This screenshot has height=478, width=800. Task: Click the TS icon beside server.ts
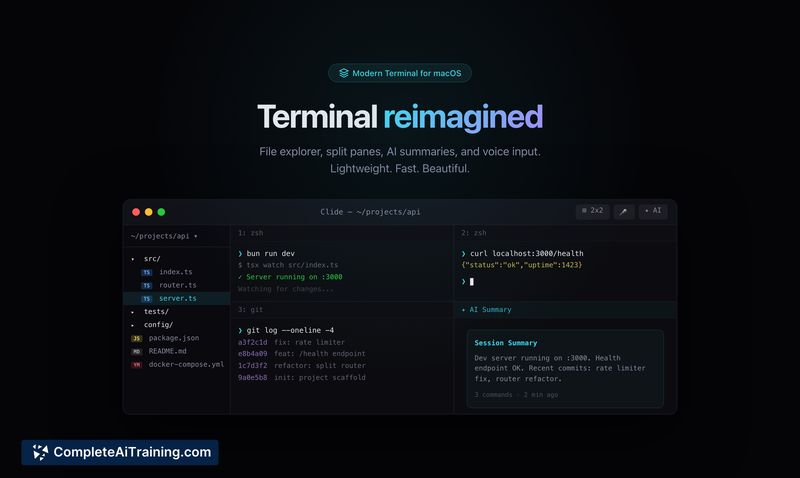[x=147, y=299]
